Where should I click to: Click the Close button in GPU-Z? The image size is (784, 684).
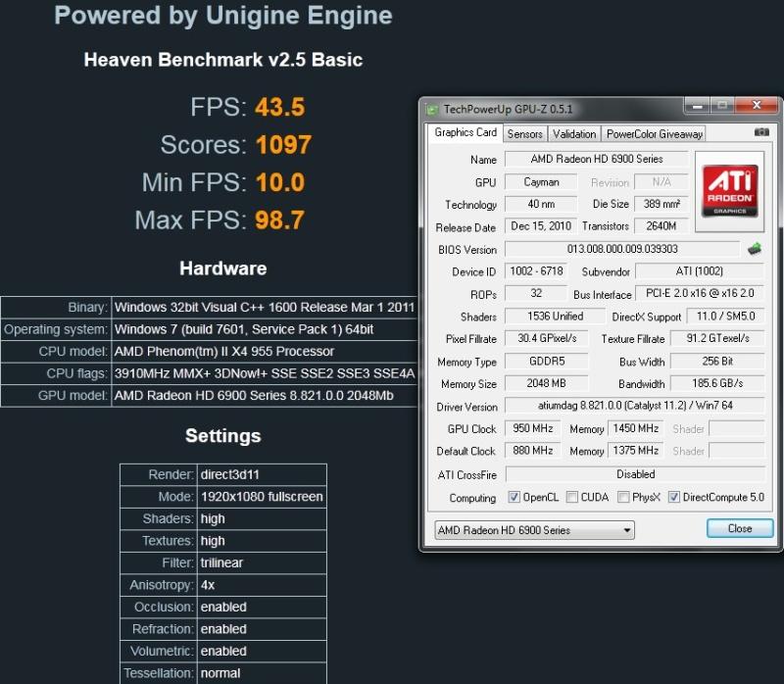[740, 528]
